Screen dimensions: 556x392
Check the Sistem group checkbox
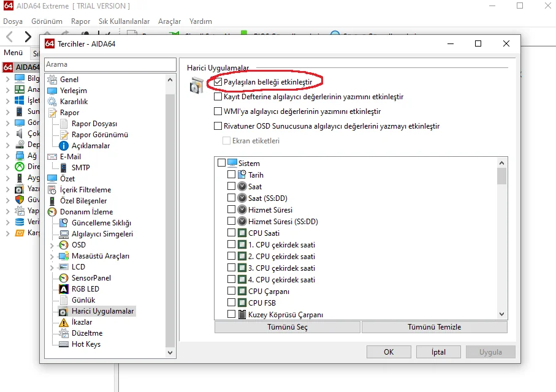tap(222, 163)
